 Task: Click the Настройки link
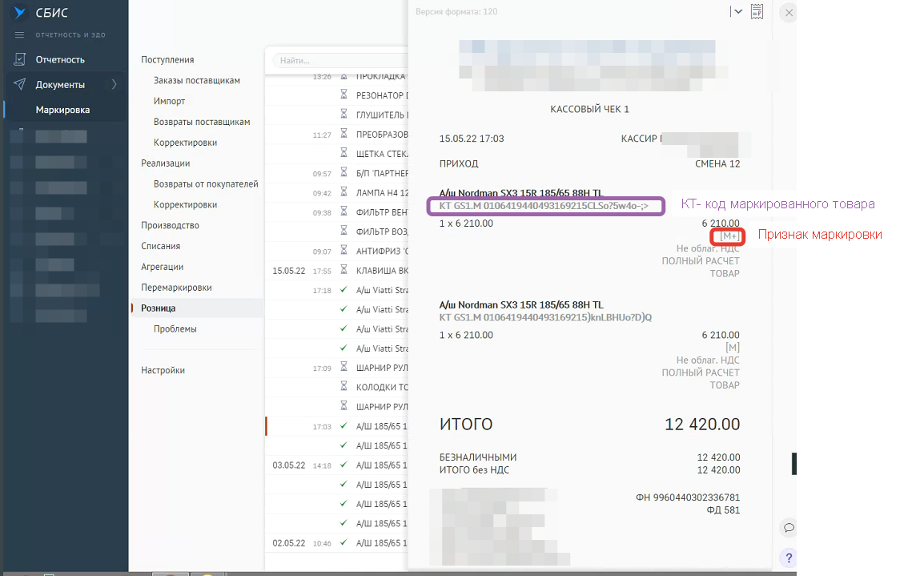tap(163, 370)
